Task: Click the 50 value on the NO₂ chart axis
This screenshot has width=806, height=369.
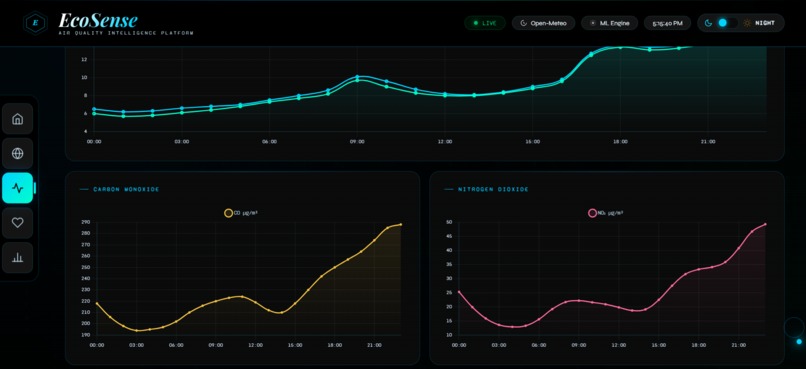Action: [x=449, y=222]
